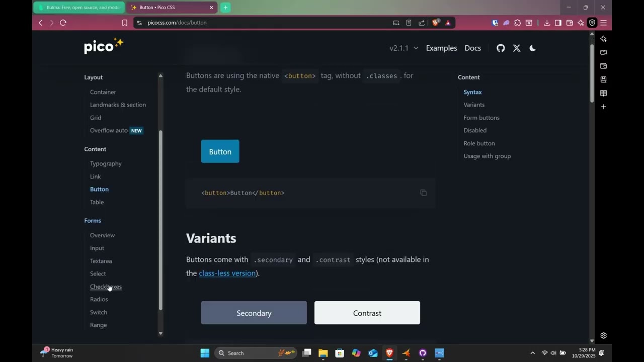
Task: Open Brave Rewards triangle icon
Action: (x=448, y=23)
